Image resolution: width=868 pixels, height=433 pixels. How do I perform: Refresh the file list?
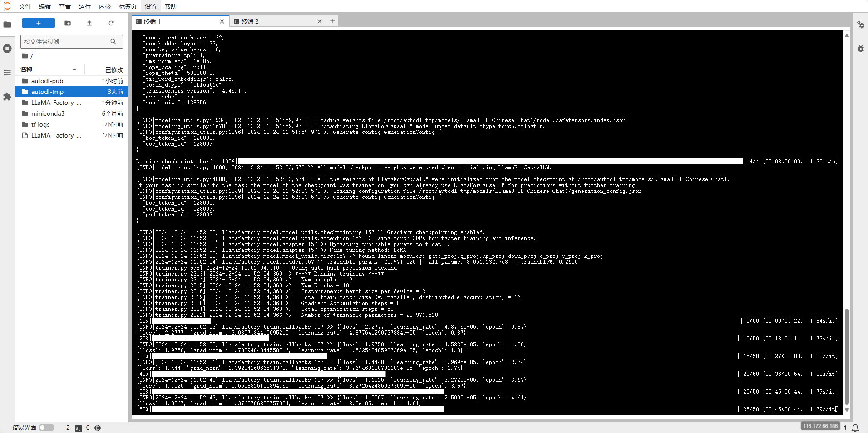click(111, 23)
